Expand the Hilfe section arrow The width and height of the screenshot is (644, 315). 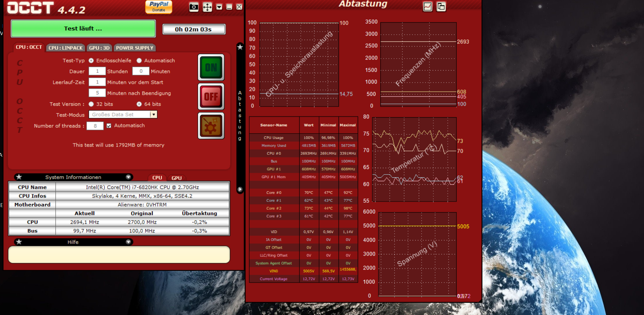pyautogui.click(x=128, y=242)
